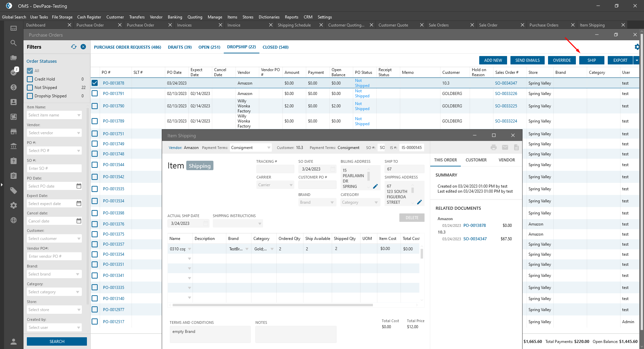This screenshot has height=349, width=644.
Task: Switch to the CLOSED (540) tab
Action: (x=275, y=47)
